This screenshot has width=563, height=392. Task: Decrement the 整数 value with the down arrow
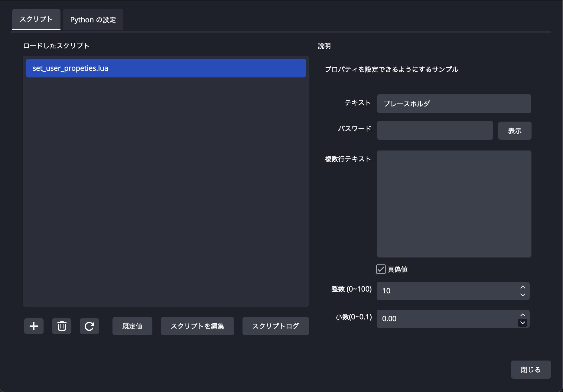[x=522, y=295]
